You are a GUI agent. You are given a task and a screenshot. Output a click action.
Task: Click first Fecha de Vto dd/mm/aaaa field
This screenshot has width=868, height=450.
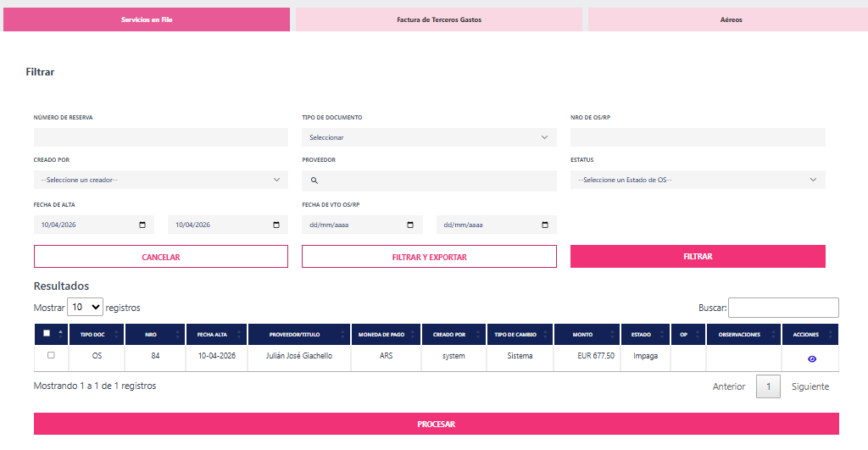362,225
